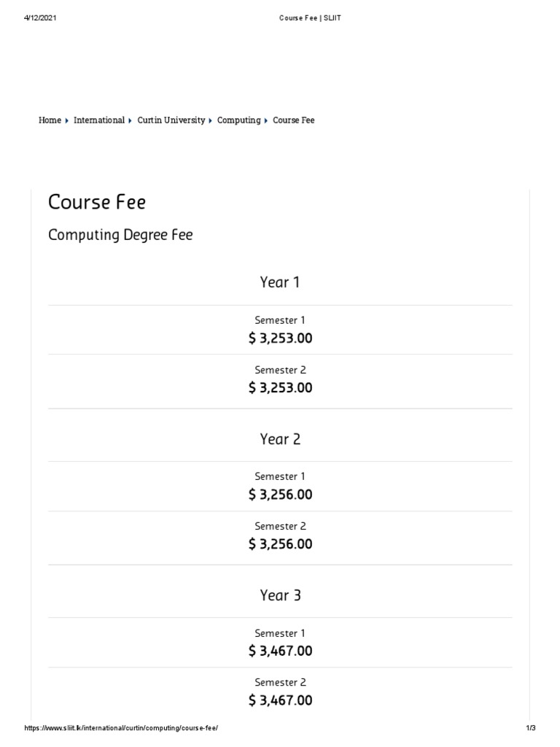Go to Curtin University breadcrumb

click(x=171, y=120)
